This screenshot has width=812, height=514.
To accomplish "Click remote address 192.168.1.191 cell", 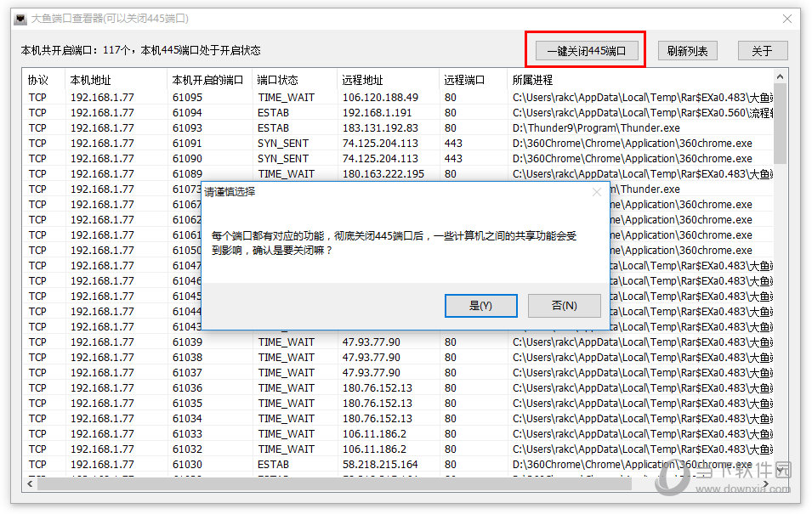I will click(377, 113).
